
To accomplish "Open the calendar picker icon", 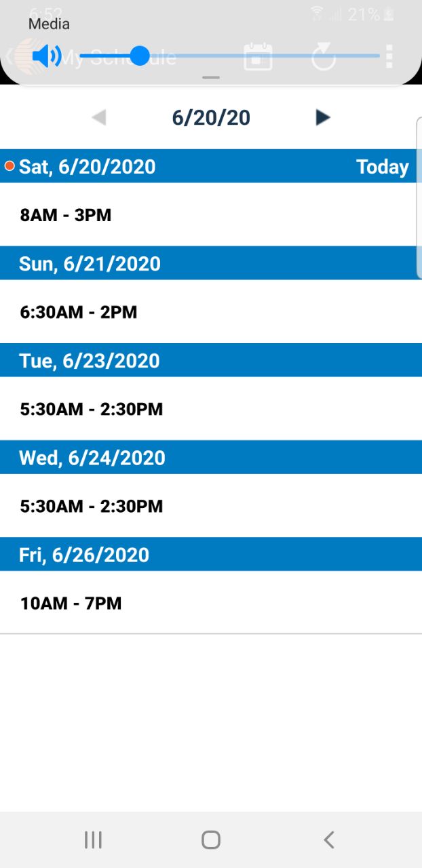I will (x=258, y=57).
